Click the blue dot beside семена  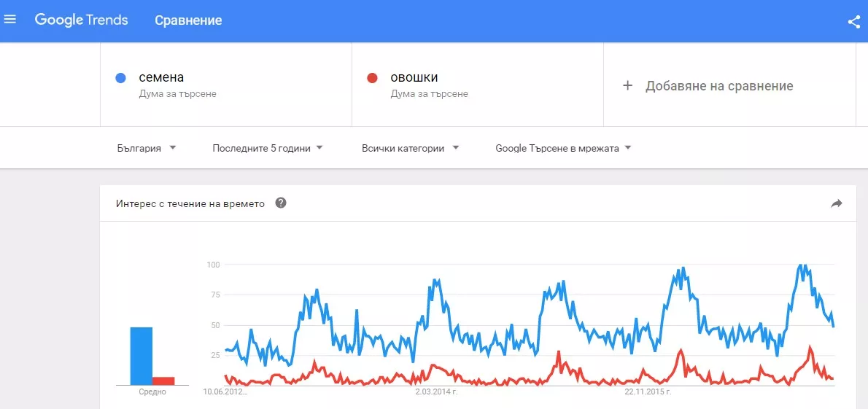click(121, 78)
